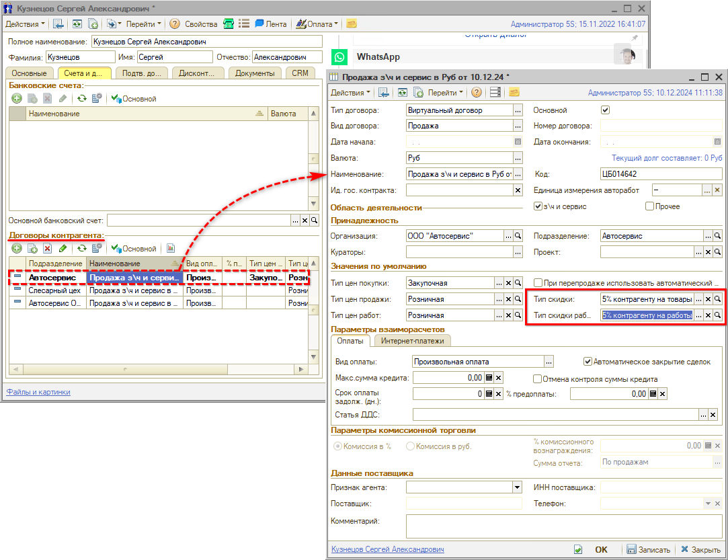Open Лента chat feed in toolbar

point(270,24)
